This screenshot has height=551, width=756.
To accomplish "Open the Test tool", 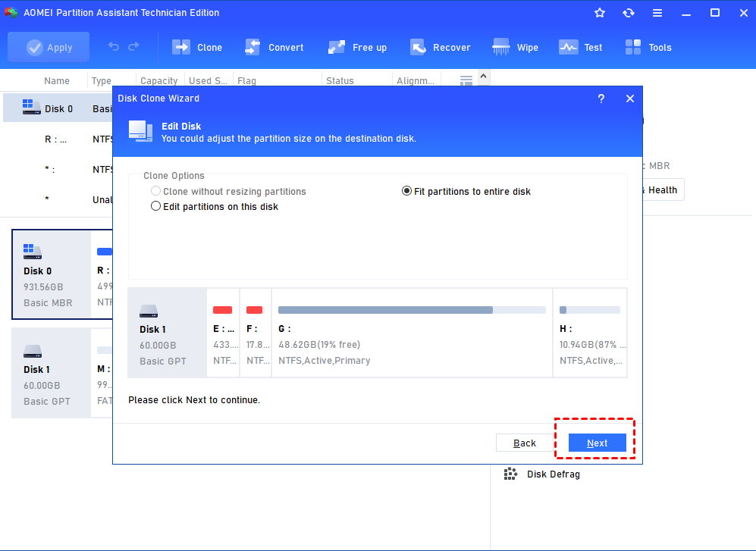I will (580, 47).
